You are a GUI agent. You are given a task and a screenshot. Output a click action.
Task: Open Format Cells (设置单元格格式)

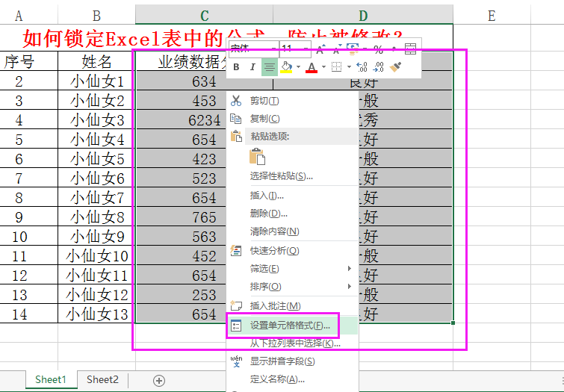pos(292,326)
